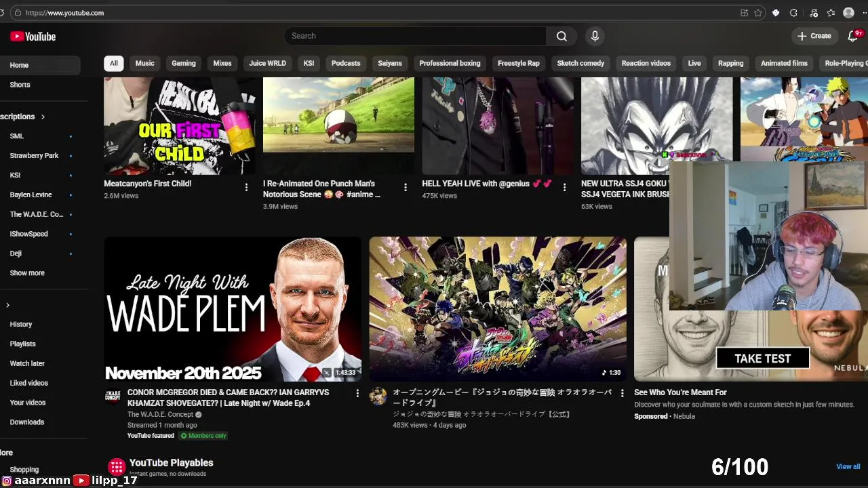Screen dimensions: 868x488
Task: Go to Home in the sidebar
Action: [x=40, y=65]
